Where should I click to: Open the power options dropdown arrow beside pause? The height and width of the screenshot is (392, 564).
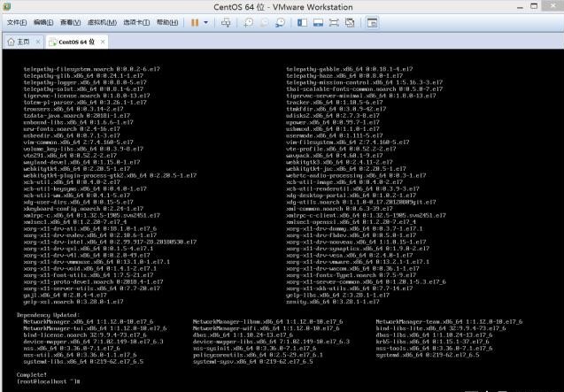point(205,22)
